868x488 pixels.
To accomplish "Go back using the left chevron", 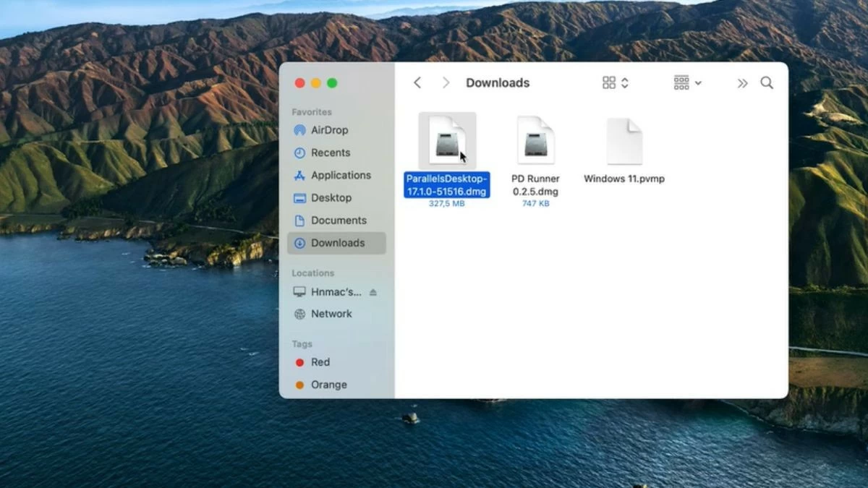I will [x=417, y=83].
